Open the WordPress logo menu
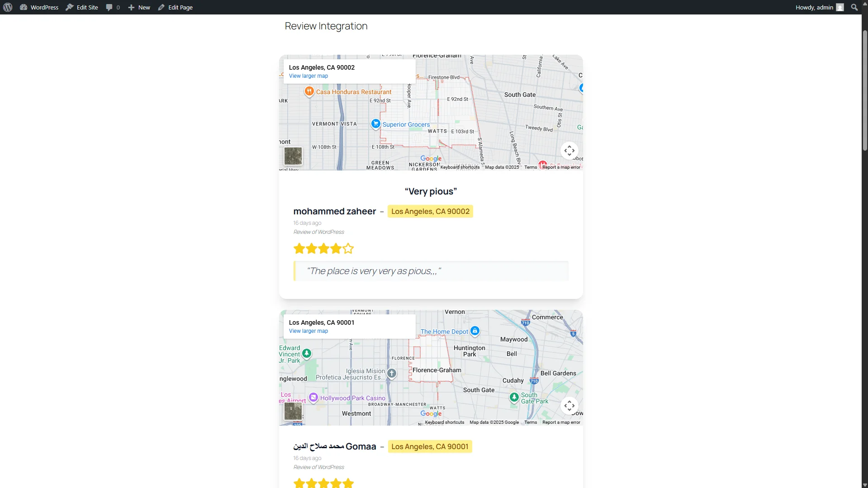This screenshot has width=868, height=488. coord(8,7)
